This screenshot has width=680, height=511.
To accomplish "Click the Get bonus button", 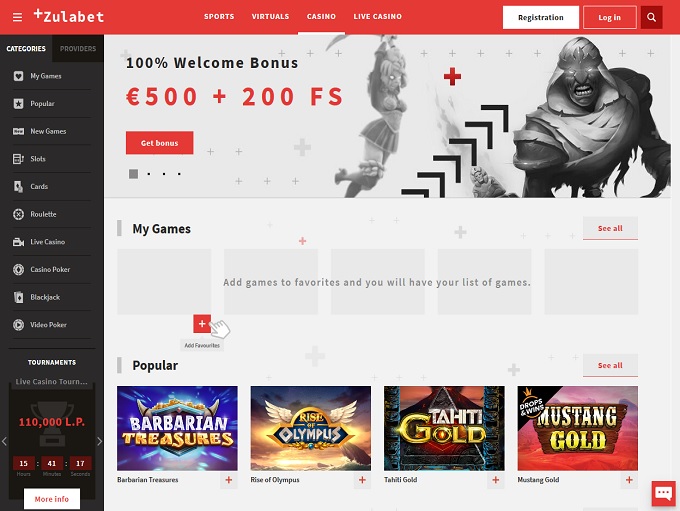I will click(x=160, y=143).
